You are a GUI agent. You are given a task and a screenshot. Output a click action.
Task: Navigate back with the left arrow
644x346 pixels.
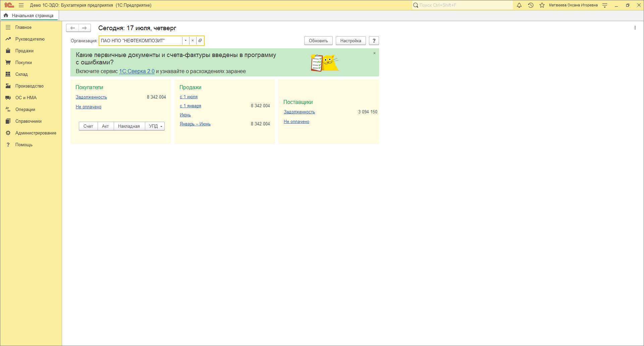[x=72, y=28]
